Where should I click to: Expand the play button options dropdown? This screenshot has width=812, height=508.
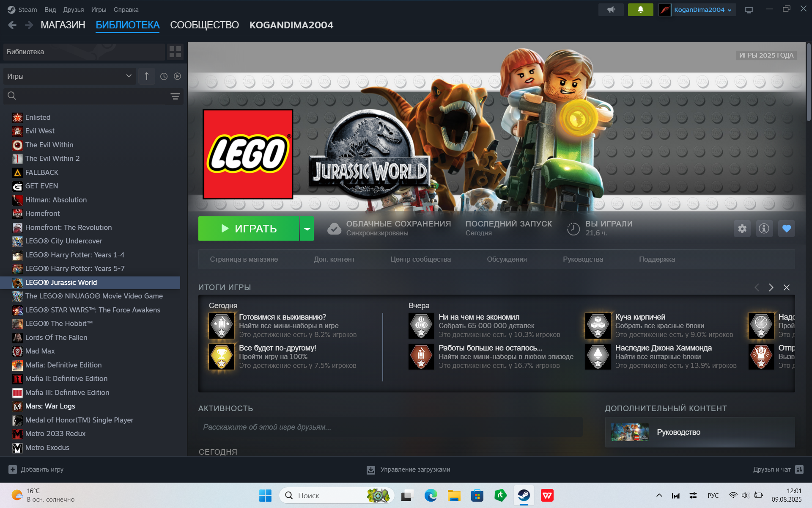307,229
